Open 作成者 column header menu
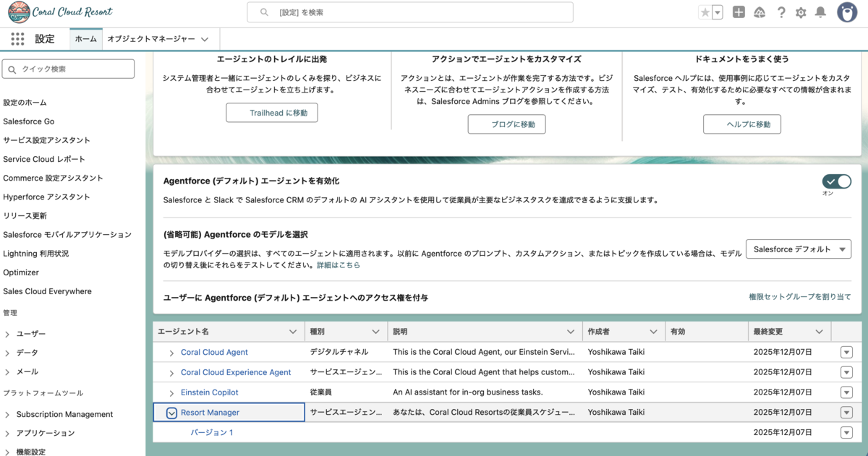This screenshot has width=868, height=456. (x=653, y=332)
